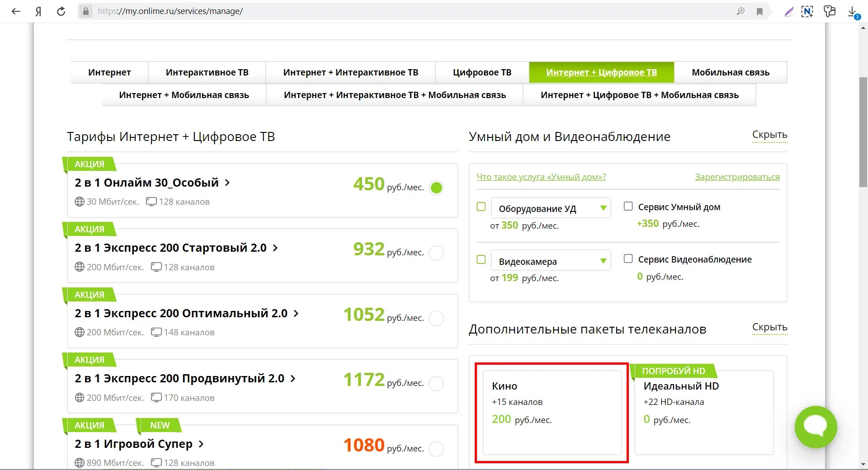The height and width of the screenshot is (470, 868).
Task: Click the globe icon beside 890 Мбит/сек.
Action: pos(80,463)
